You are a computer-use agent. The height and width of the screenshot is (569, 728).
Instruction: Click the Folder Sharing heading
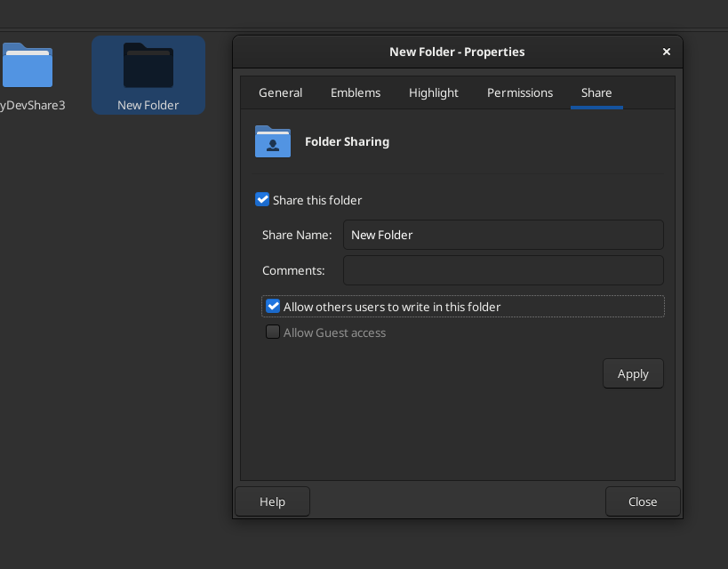[x=347, y=141]
